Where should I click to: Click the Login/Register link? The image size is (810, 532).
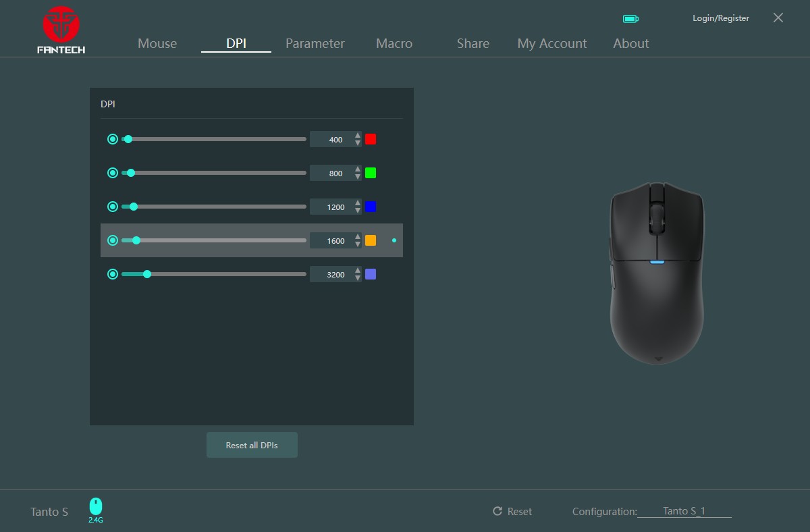pyautogui.click(x=721, y=18)
